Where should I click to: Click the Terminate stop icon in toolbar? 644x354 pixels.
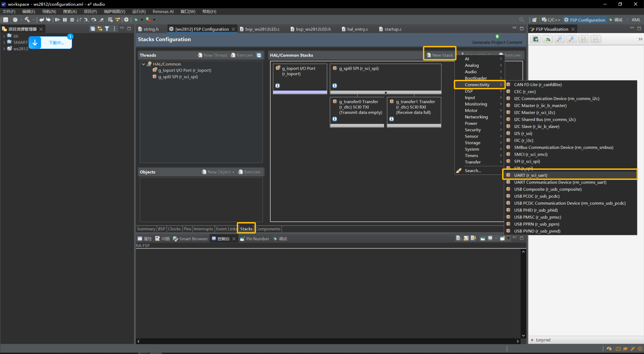point(72,20)
